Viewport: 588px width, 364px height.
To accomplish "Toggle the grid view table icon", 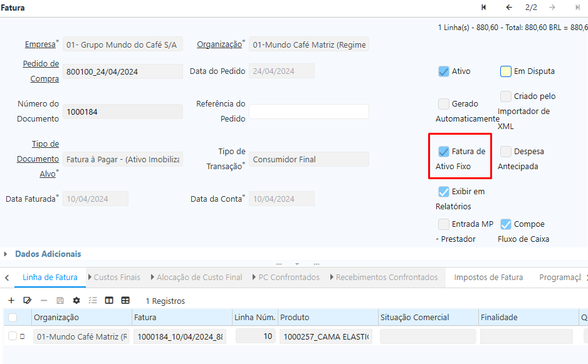I will pyautogui.click(x=125, y=301).
